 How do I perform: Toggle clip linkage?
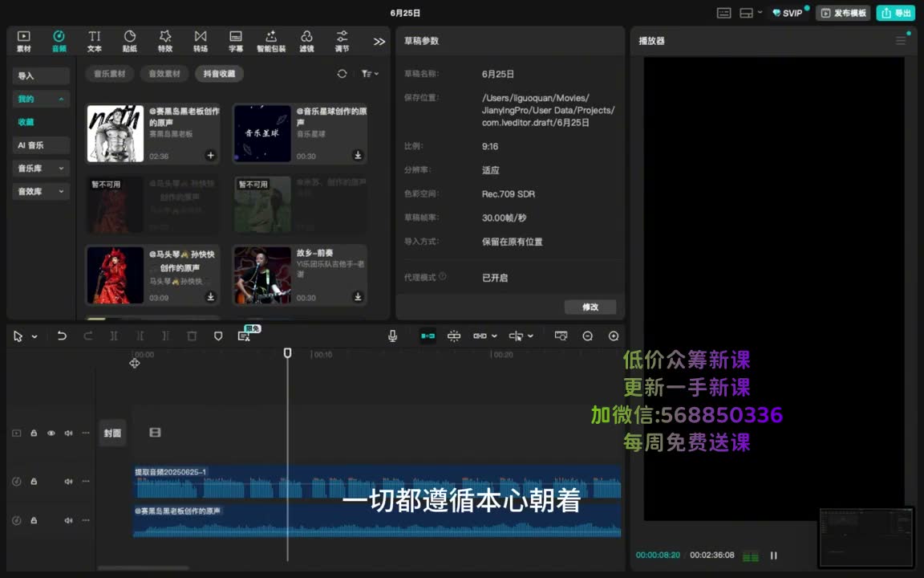coord(480,336)
